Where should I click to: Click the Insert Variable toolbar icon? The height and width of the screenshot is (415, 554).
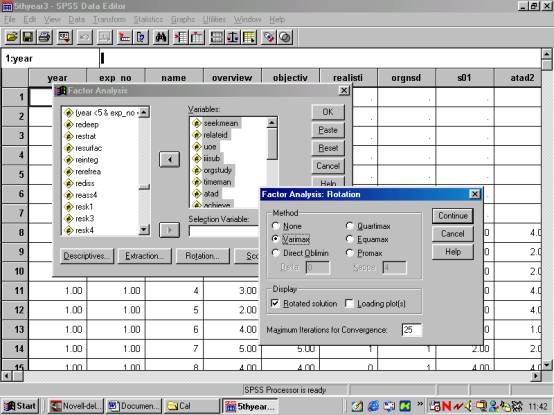[197, 37]
